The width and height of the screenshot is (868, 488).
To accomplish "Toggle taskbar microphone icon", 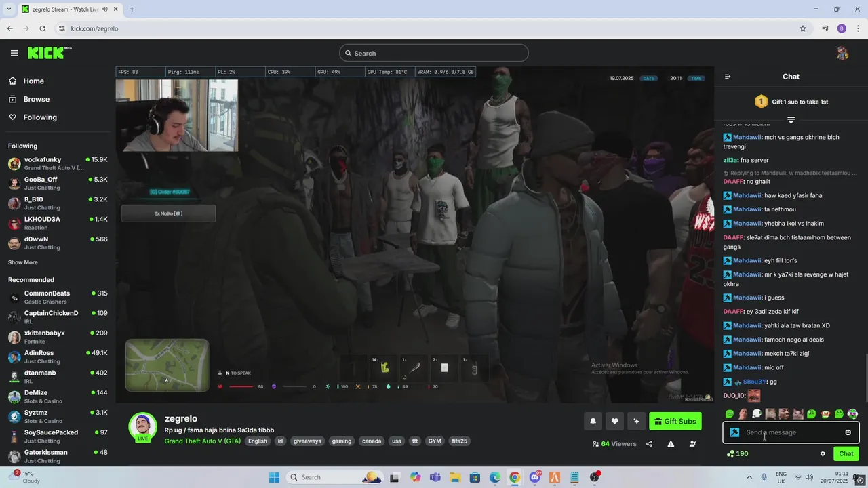I will tap(764, 477).
